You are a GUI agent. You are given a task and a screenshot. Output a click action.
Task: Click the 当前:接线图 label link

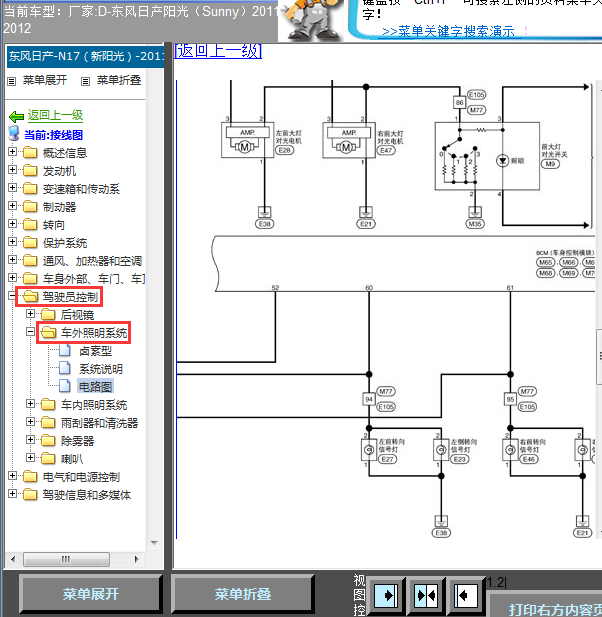pos(54,135)
